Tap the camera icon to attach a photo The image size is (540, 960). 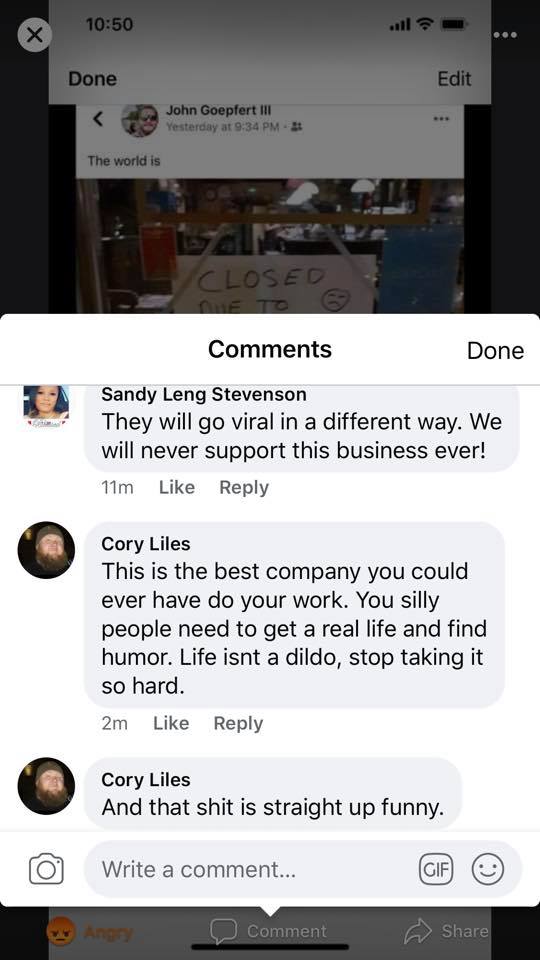click(47, 868)
